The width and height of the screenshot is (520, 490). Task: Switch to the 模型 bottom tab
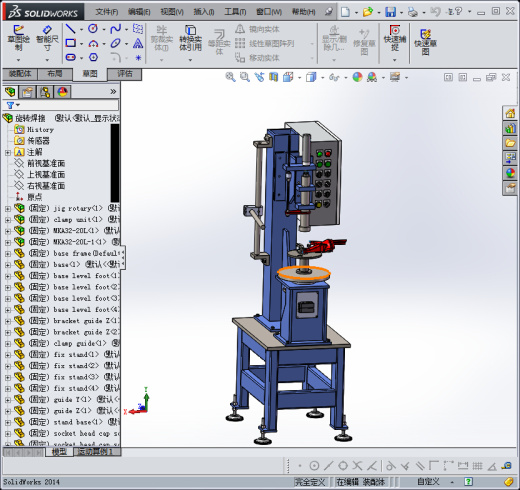pos(59,452)
